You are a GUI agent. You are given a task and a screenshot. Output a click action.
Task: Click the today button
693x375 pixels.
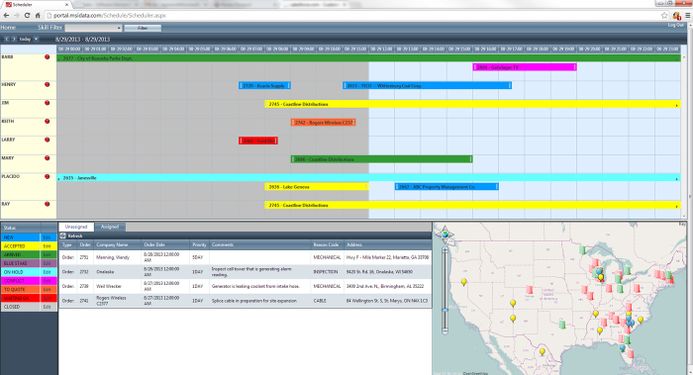[x=25, y=39]
